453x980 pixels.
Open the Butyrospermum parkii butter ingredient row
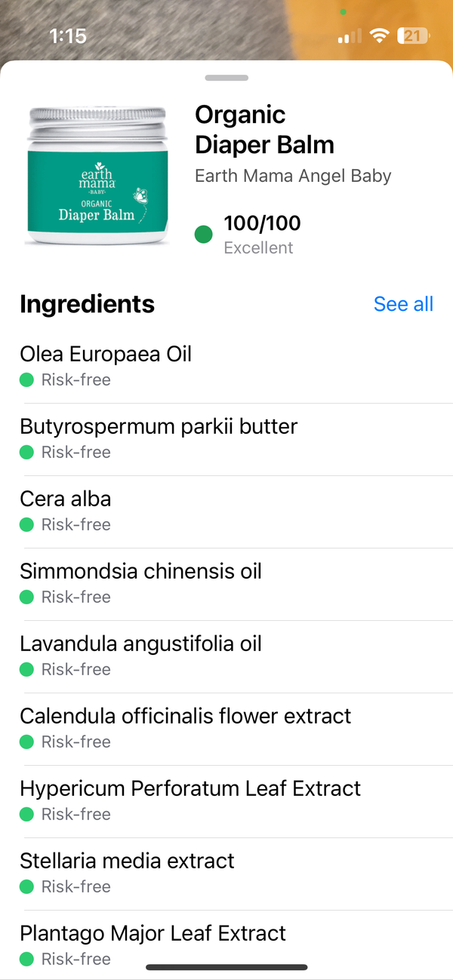click(x=159, y=426)
